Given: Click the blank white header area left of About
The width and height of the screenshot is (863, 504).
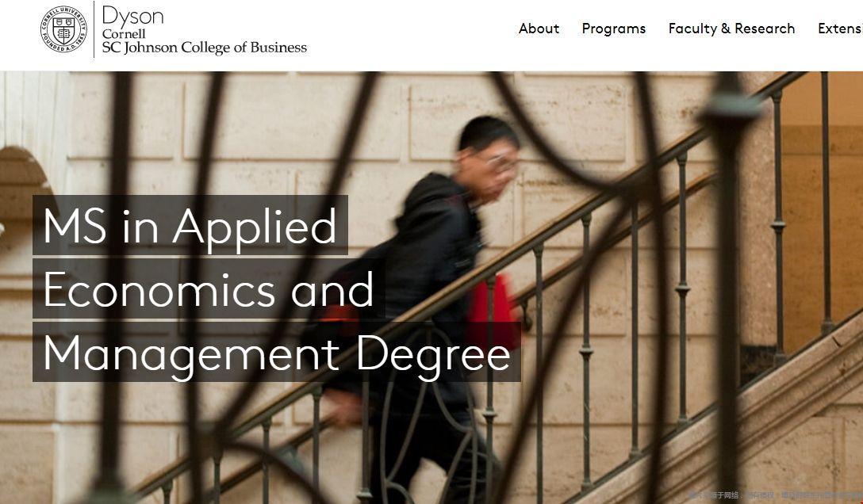Looking at the screenshot, I should [x=412, y=32].
